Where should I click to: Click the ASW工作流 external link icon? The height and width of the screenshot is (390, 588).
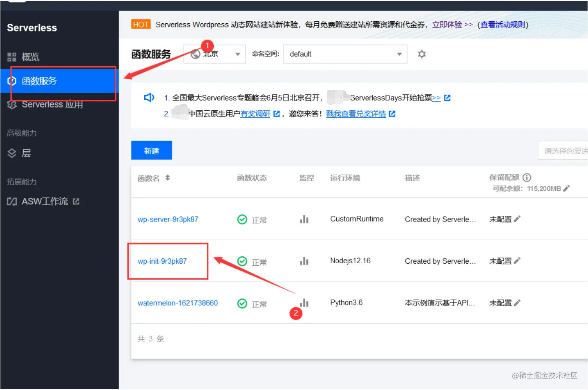76,201
